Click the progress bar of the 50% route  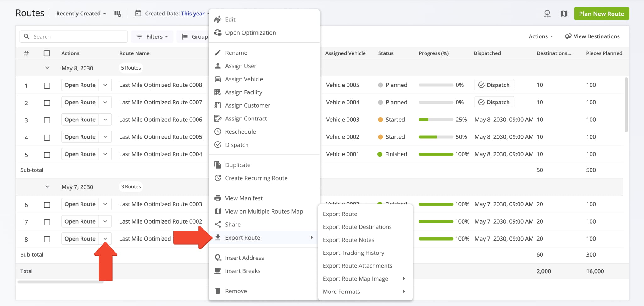tap(436, 137)
